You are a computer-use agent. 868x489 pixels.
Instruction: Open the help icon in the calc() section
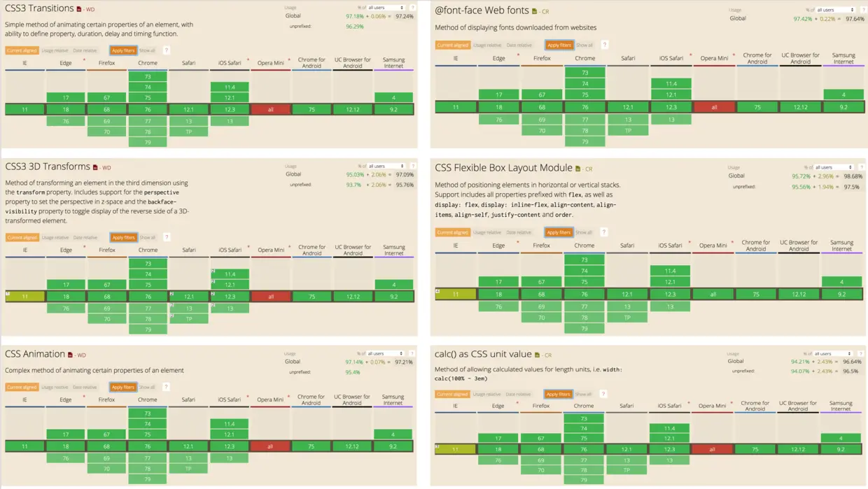coord(603,393)
